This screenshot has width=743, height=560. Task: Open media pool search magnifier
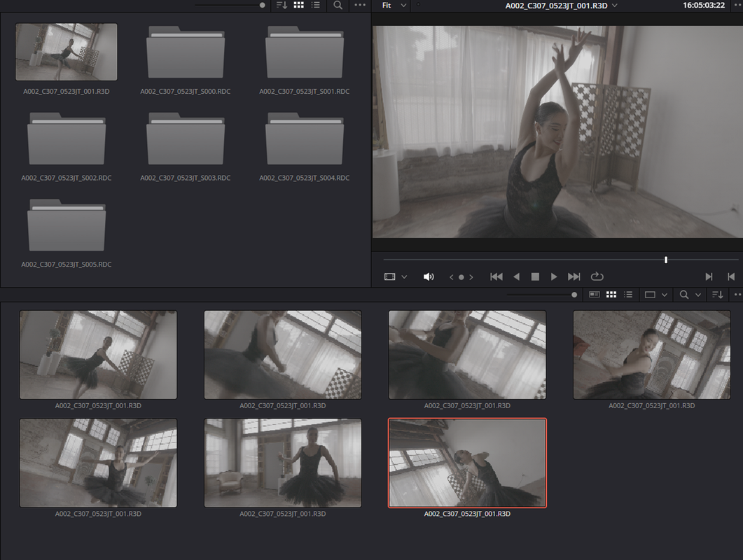(683, 295)
